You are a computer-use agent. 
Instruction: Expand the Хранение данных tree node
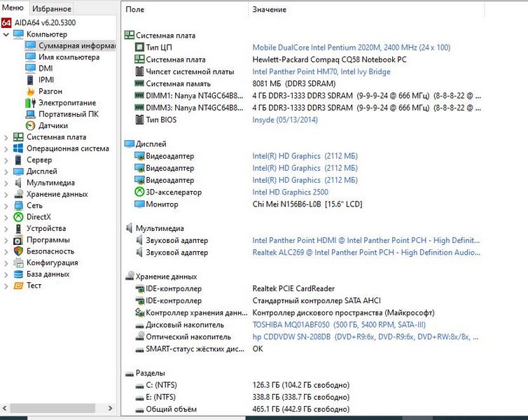coord(7,194)
